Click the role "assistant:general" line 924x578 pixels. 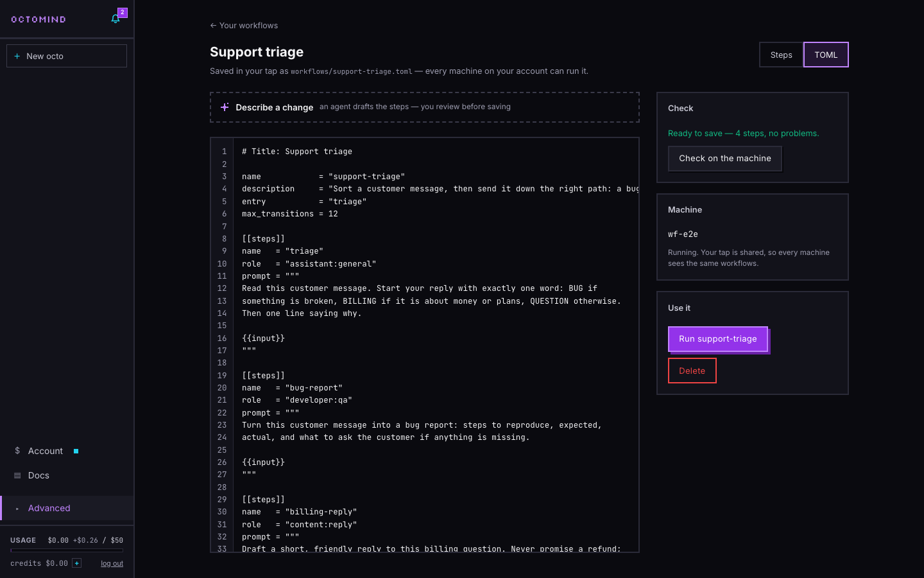309,264
